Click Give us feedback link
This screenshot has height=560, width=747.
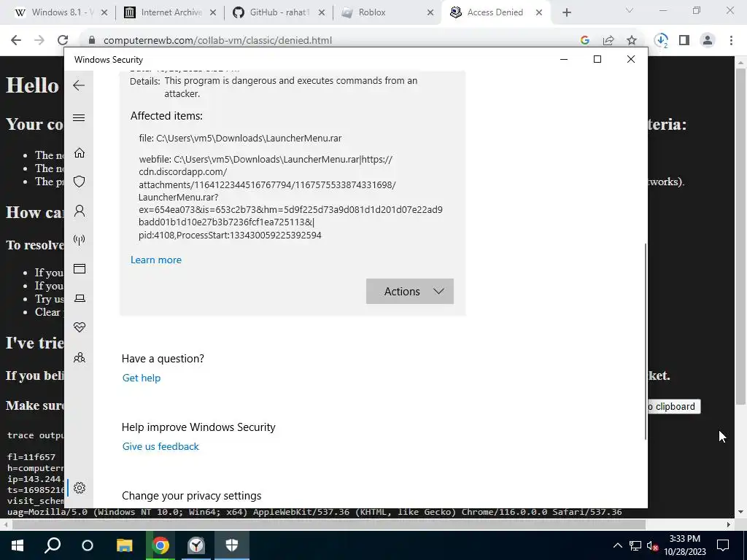click(160, 446)
